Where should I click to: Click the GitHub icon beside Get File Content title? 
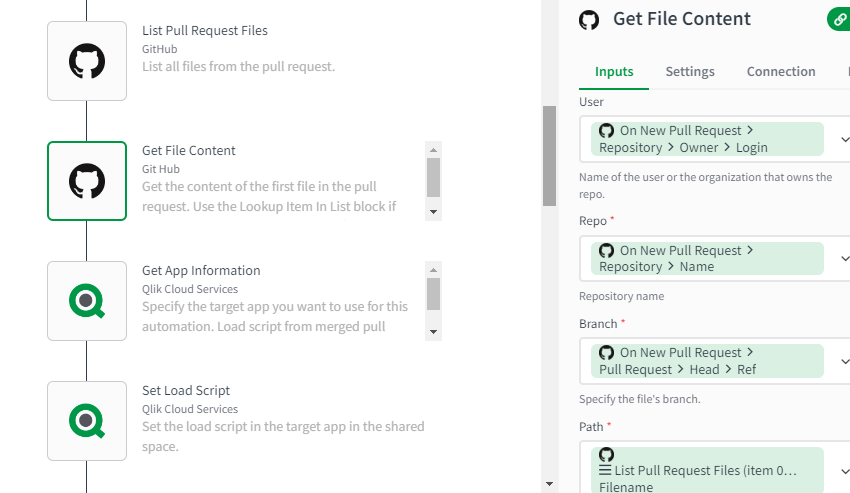pos(589,20)
